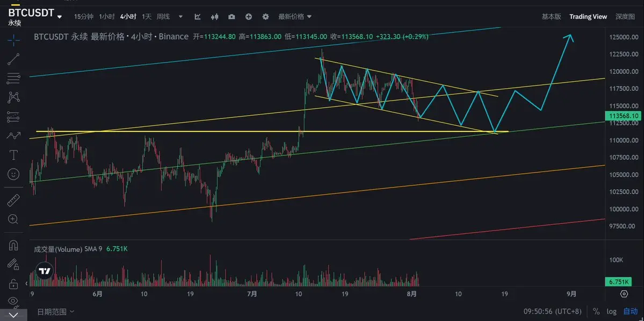This screenshot has width=644, height=321.
Task: Toggle lock all drawing tools padlock
Action: 13,283
